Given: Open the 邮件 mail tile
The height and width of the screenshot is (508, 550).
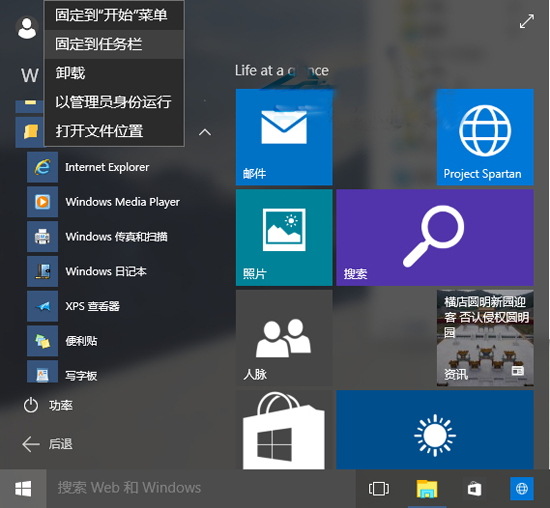Looking at the screenshot, I should tap(284, 137).
